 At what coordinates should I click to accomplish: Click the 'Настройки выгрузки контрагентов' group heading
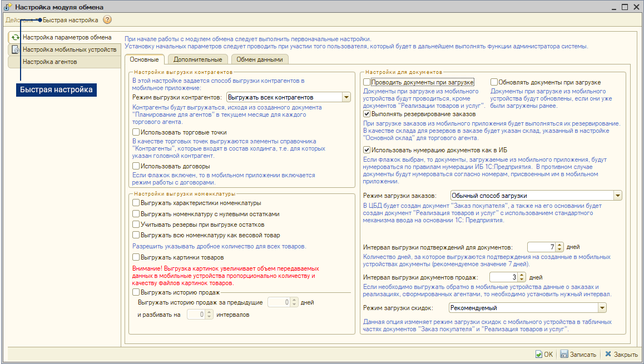pyautogui.click(x=183, y=72)
